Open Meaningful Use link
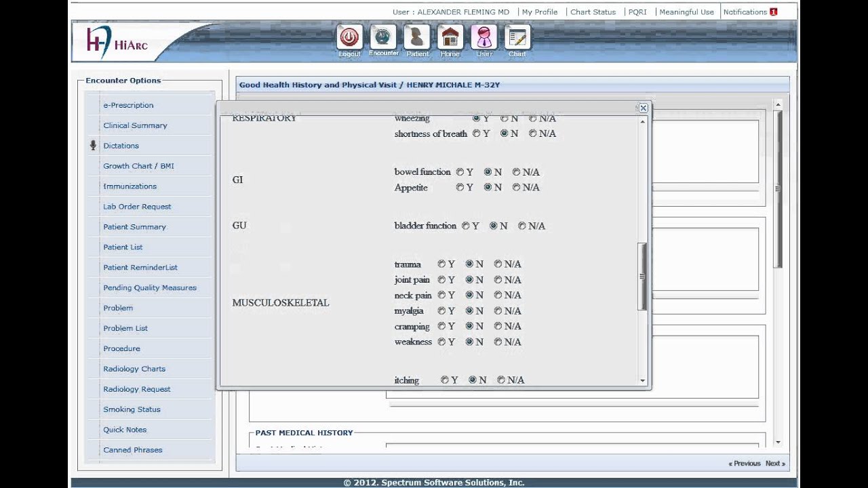This screenshot has width=868, height=488. click(686, 12)
